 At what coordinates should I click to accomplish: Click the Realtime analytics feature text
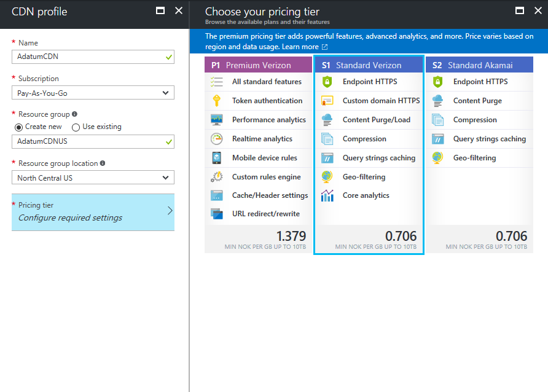(262, 139)
